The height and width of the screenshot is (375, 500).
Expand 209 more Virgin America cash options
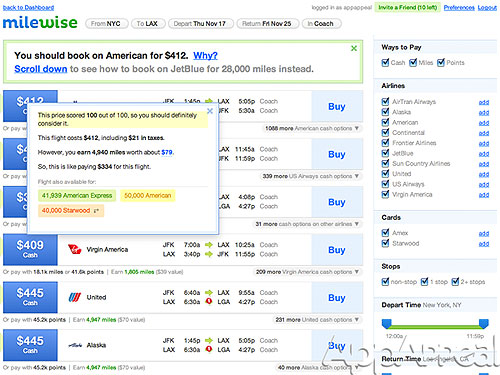[x=307, y=272]
